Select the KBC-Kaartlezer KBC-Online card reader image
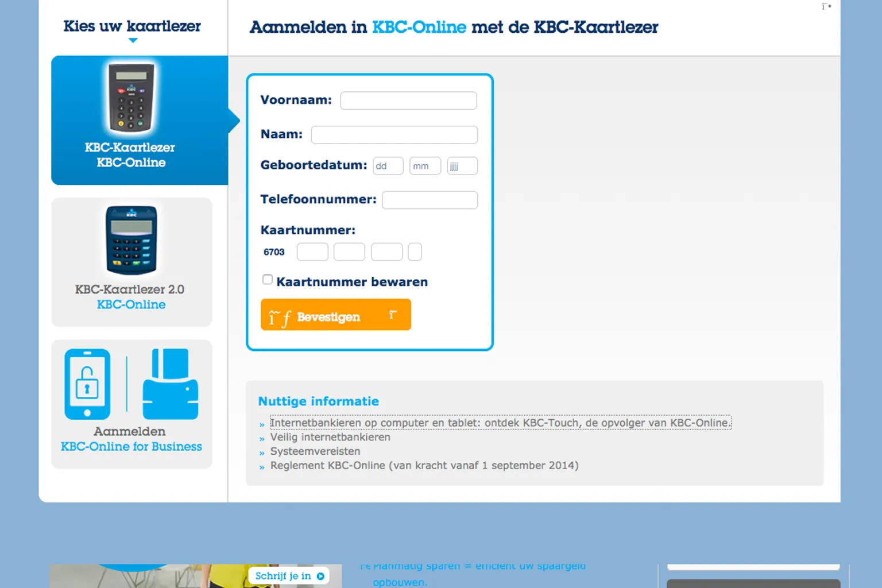Image resolution: width=882 pixels, height=588 pixels. [x=131, y=98]
